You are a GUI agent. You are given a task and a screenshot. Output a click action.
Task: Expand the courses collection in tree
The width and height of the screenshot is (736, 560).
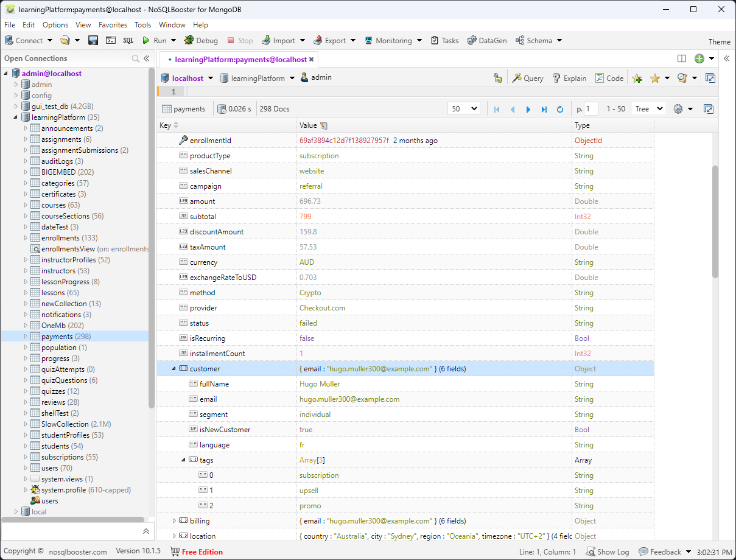(26, 205)
